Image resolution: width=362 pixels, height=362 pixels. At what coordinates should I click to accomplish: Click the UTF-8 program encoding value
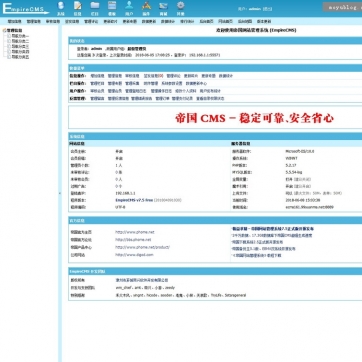(120, 207)
